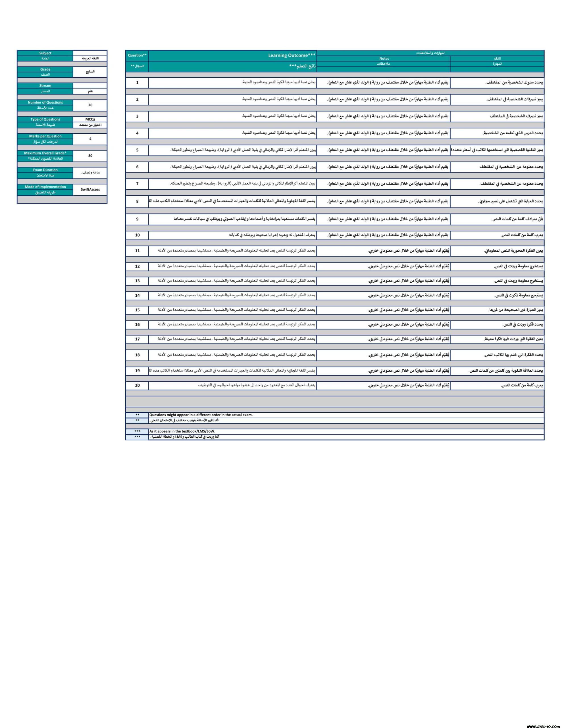Click the 'skill' column header

[497, 59]
